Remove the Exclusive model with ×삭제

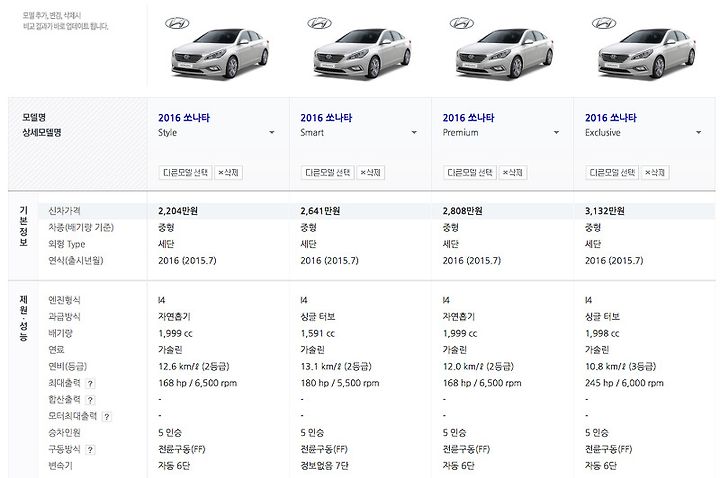click(x=655, y=173)
